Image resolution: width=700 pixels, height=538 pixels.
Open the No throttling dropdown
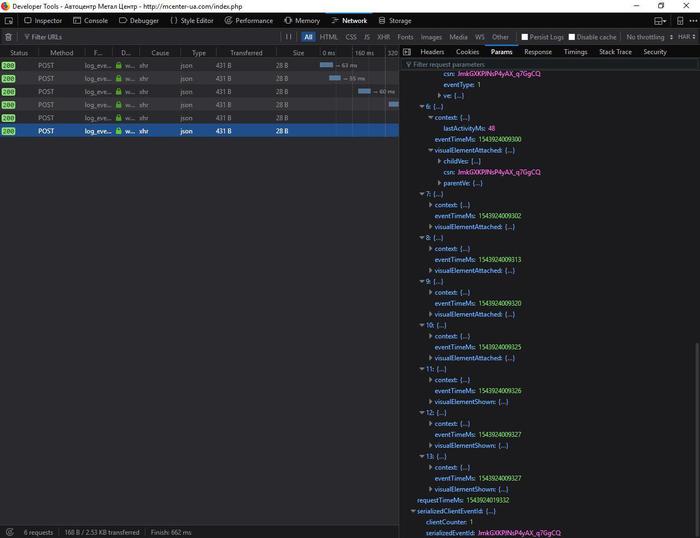click(x=649, y=37)
